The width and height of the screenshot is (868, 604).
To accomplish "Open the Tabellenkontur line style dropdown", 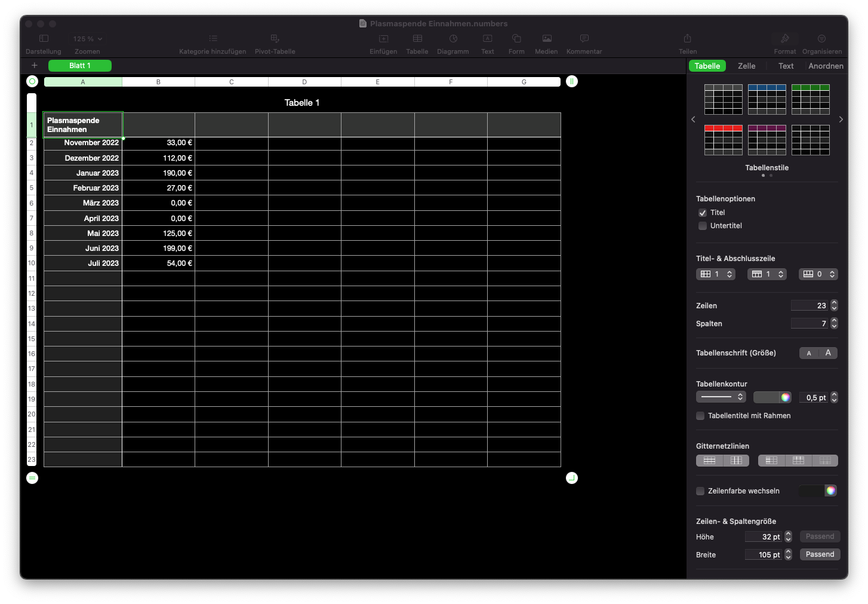I will (721, 397).
